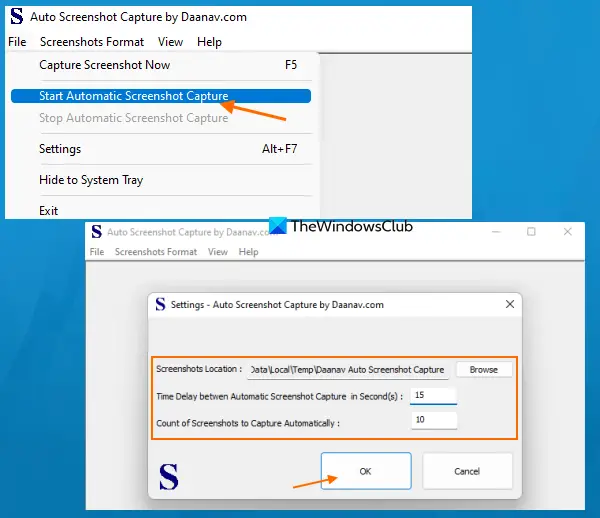The height and width of the screenshot is (518, 600).
Task: Click the large S logo in the Settings dialog
Action: click(168, 476)
